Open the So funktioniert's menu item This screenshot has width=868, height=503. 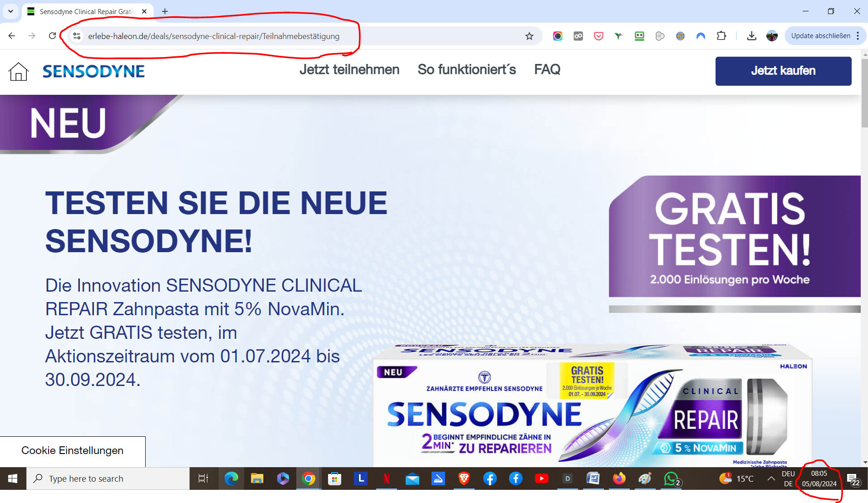pos(467,69)
